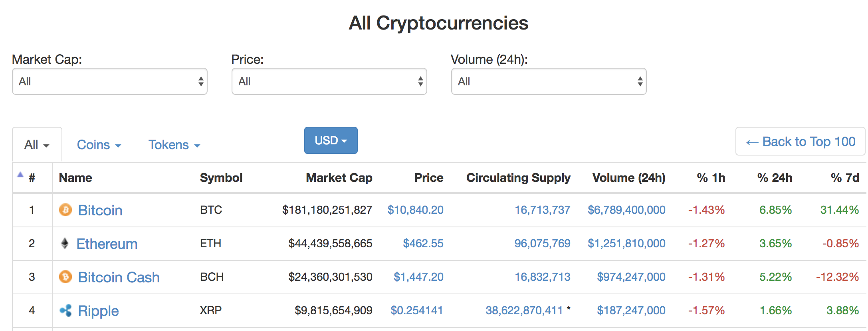
Task: Sort by Circulating Supply column header
Action: click(x=518, y=178)
